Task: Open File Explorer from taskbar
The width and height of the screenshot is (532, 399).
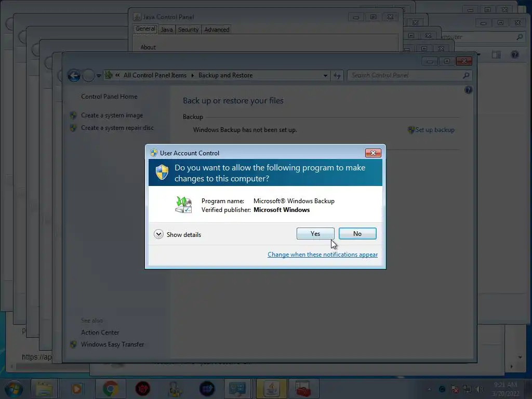Action: coord(44,389)
